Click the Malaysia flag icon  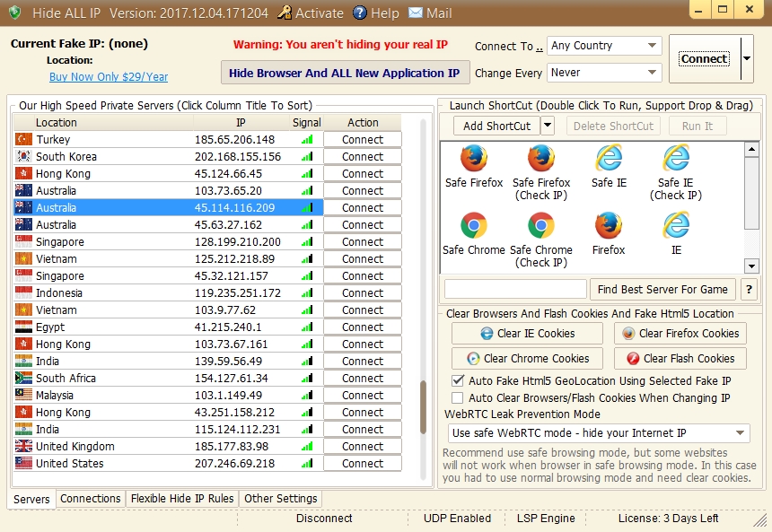pos(23,395)
